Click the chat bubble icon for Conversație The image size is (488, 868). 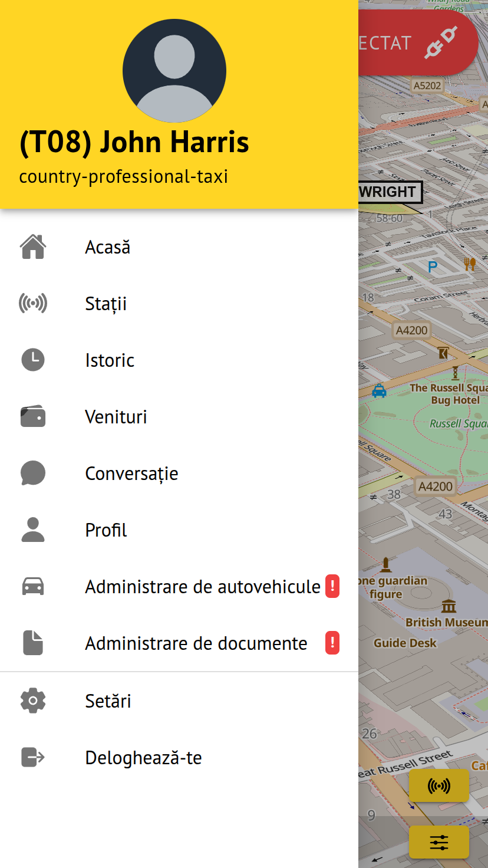(33, 474)
